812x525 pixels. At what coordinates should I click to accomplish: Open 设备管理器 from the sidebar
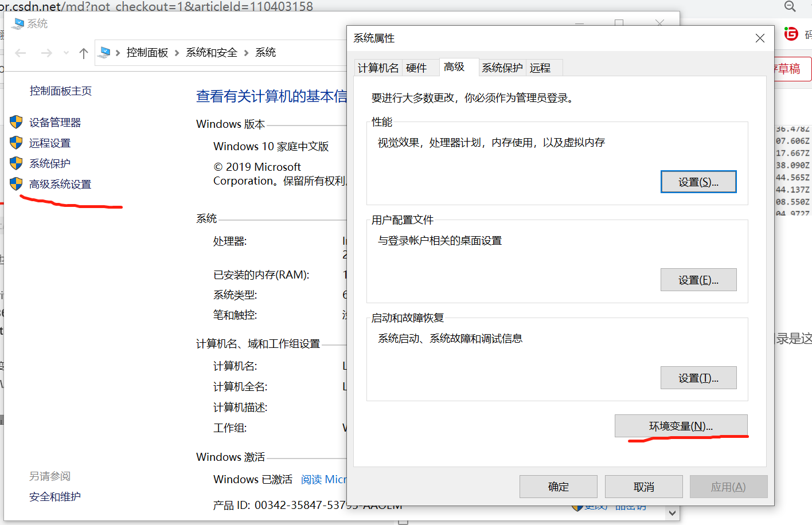click(x=55, y=122)
